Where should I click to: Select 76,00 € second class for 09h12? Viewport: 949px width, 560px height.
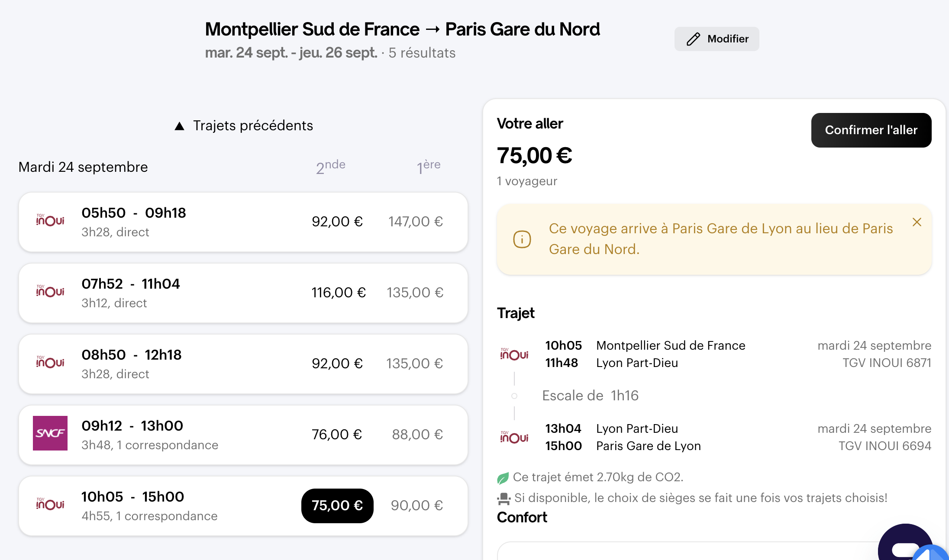337,434
